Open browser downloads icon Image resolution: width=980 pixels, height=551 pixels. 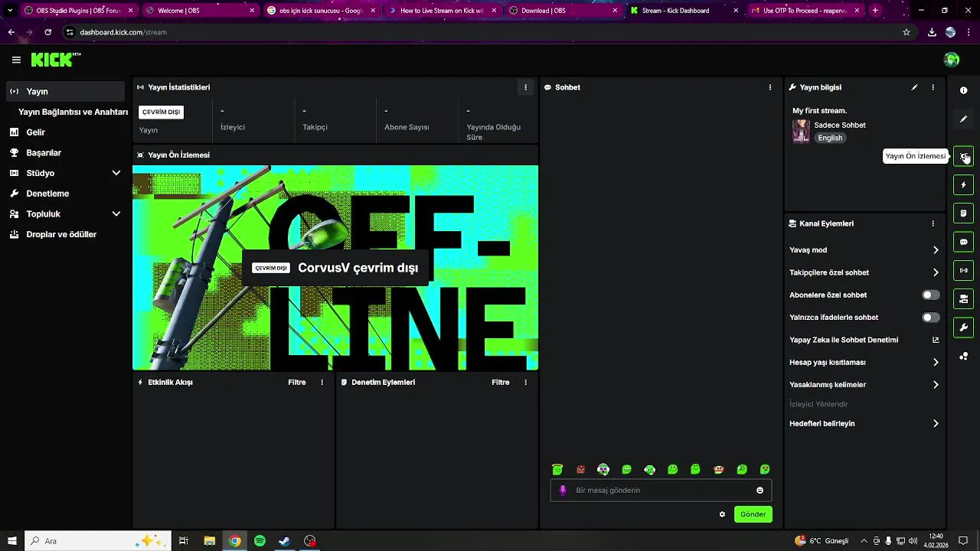932,32
